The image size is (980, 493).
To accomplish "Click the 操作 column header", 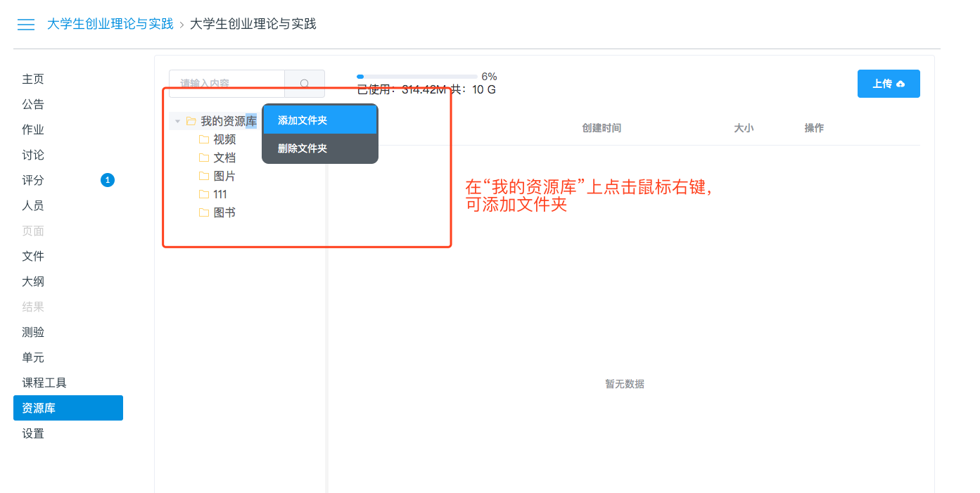I will pos(814,128).
